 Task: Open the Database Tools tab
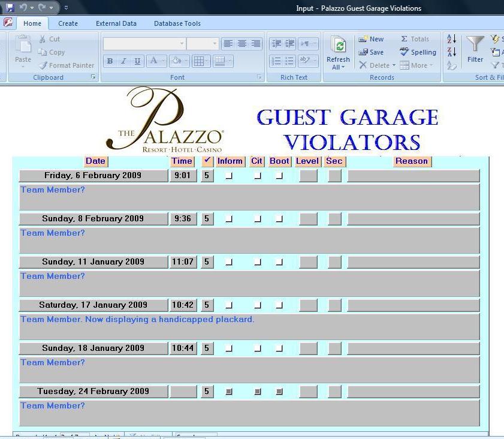pos(177,23)
